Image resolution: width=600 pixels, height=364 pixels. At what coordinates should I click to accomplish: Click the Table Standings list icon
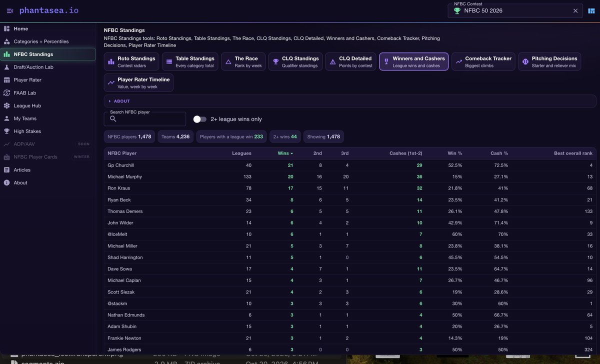pyautogui.click(x=169, y=61)
